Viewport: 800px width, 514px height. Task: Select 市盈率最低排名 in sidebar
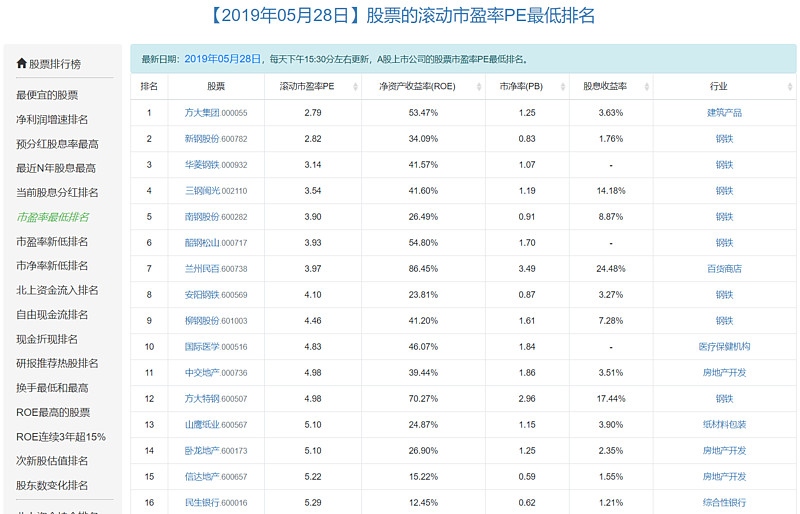click(52, 217)
